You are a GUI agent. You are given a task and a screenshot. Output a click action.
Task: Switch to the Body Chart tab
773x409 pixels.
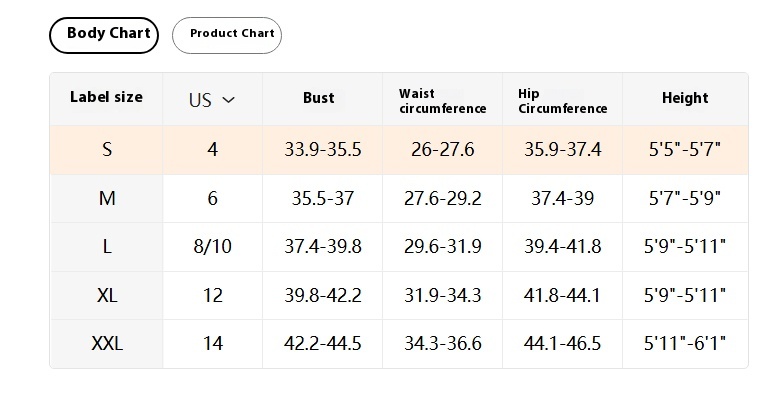tap(104, 35)
